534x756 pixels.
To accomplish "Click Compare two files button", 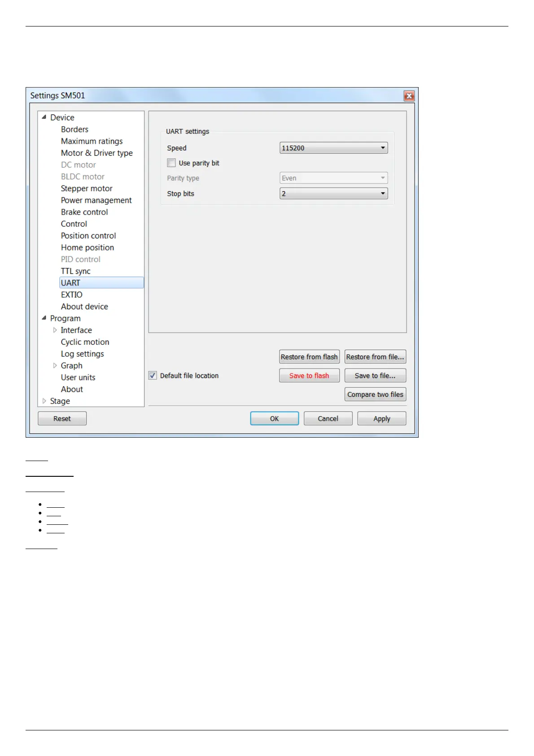I will (375, 394).
